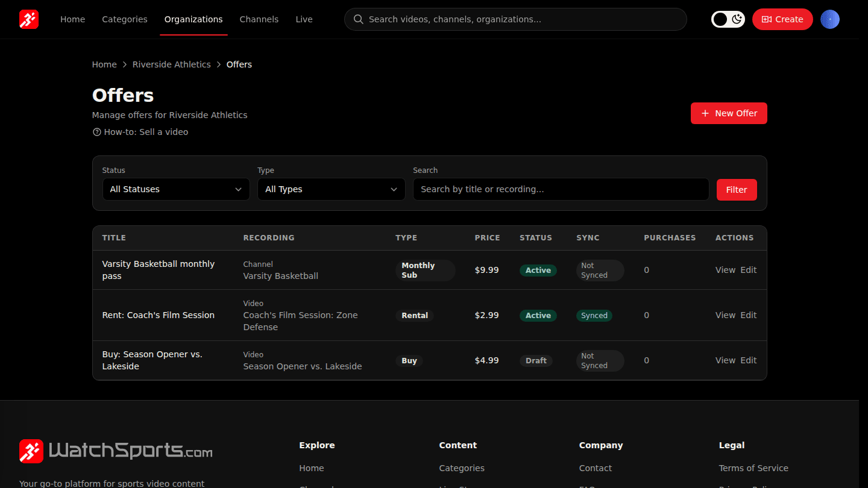Open the Live nav tab

[304, 19]
